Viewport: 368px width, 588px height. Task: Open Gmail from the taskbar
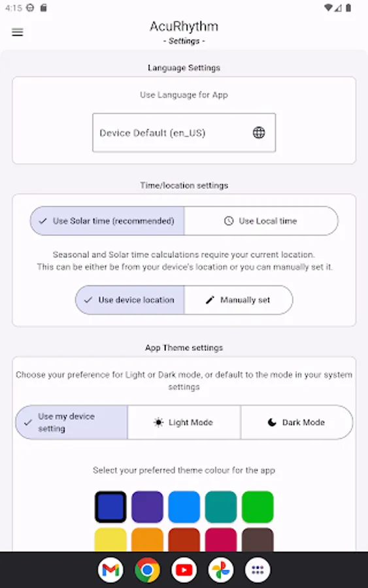click(110, 570)
